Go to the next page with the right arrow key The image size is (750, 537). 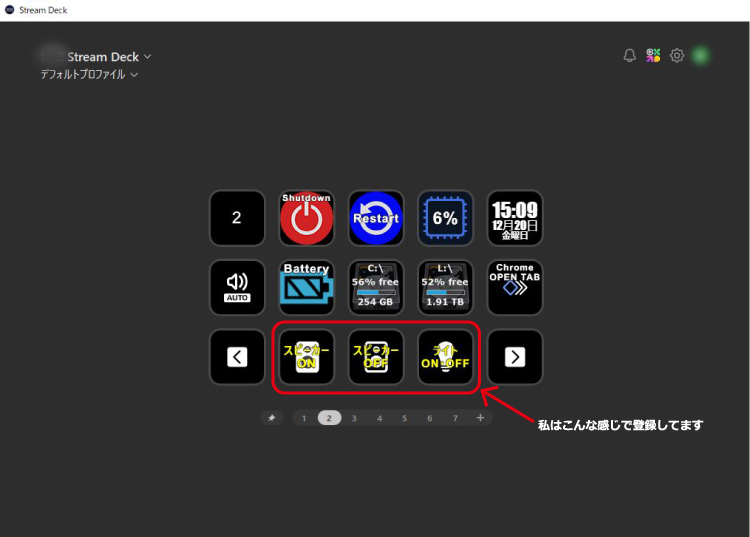click(x=515, y=357)
